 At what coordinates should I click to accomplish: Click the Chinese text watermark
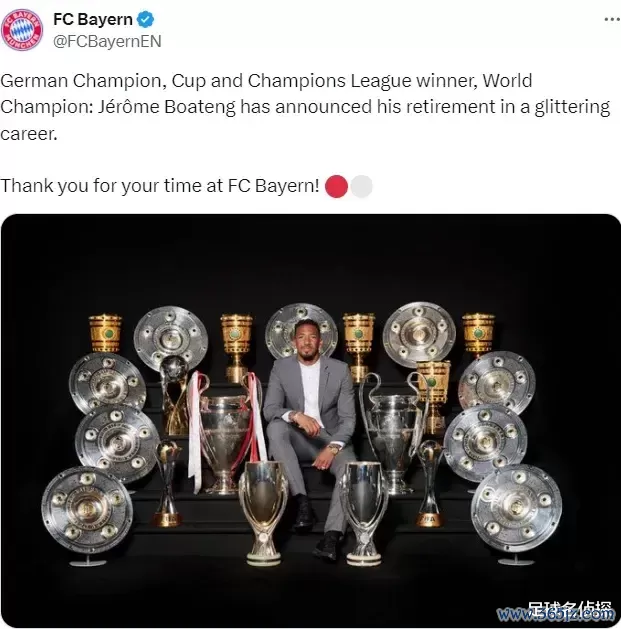tap(569, 609)
